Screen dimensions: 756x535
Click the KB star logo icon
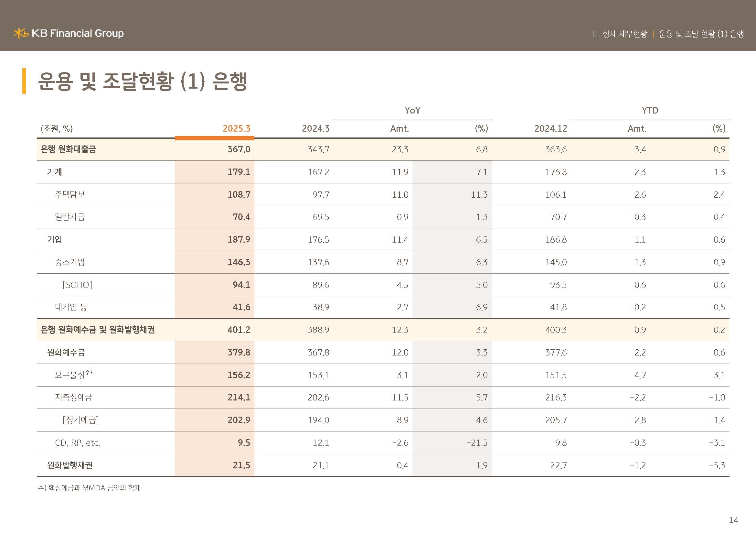[x=21, y=33]
